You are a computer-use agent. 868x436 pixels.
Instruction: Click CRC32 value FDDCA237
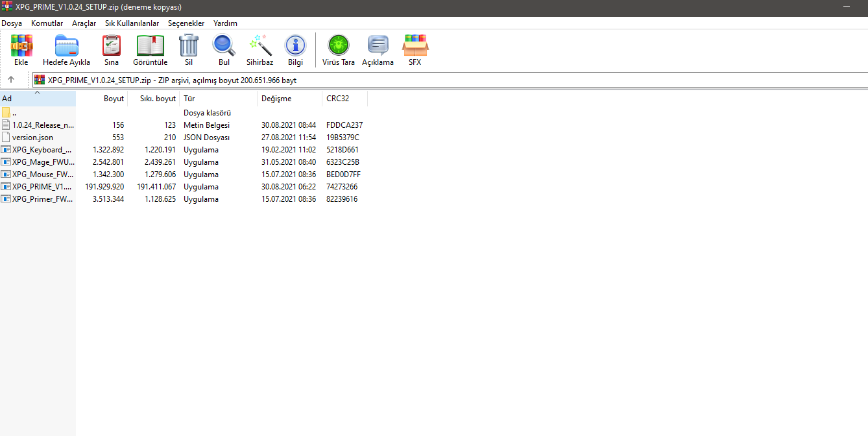coord(344,125)
